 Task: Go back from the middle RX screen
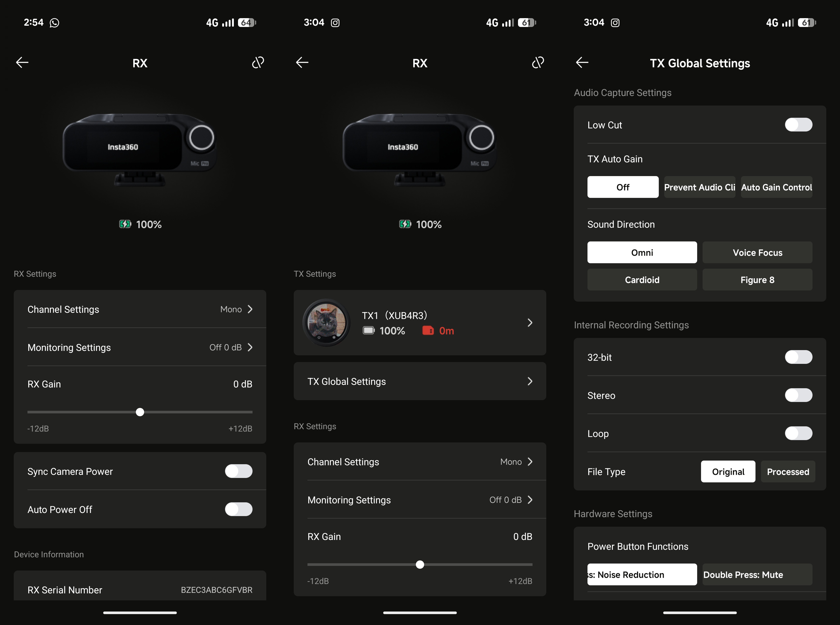302,63
